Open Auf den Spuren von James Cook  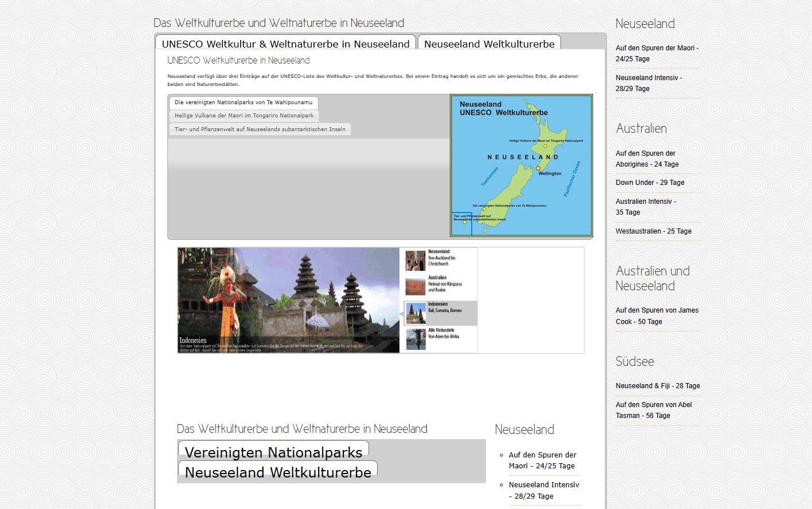pyautogui.click(x=657, y=316)
